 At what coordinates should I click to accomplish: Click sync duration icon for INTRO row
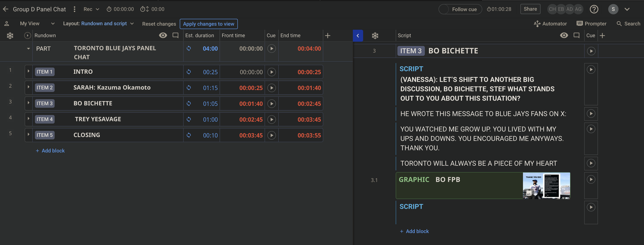(x=189, y=72)
